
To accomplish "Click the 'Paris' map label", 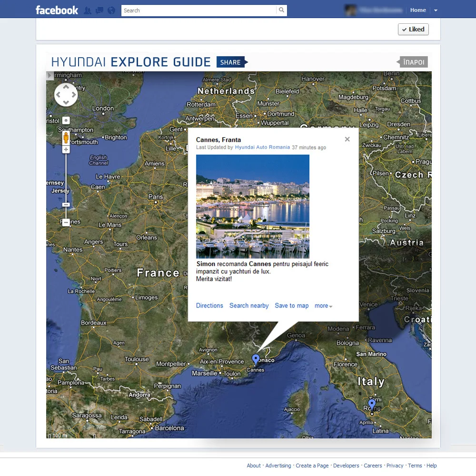I will 156,197.
